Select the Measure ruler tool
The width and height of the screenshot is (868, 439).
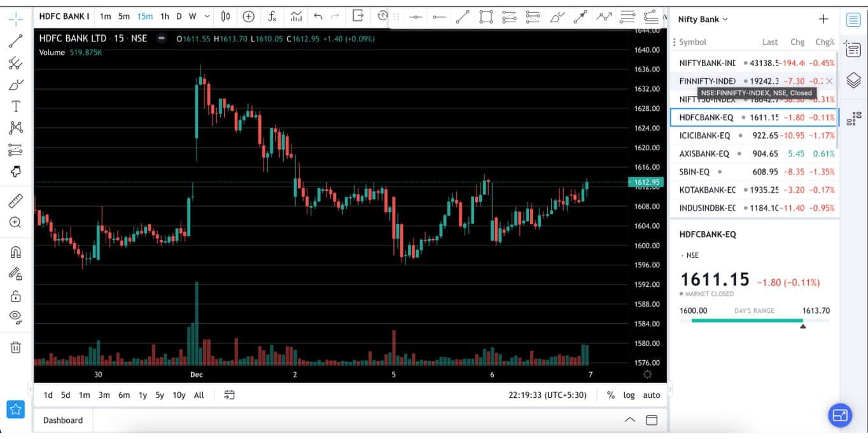(15, 201)
